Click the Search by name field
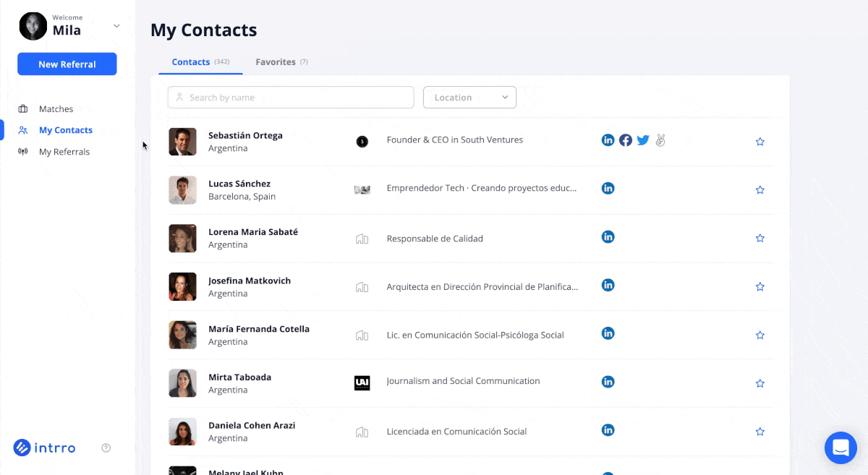This screenshot has height=475, width=868. 291,98
